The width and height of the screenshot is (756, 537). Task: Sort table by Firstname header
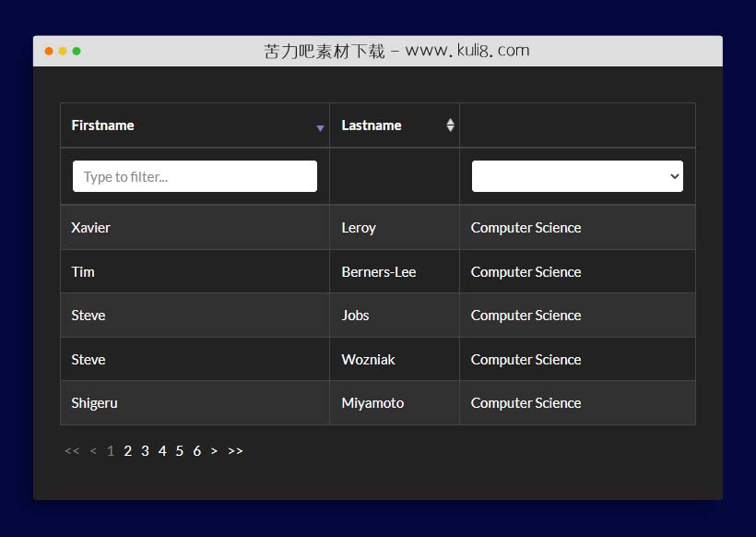pyautogui.click(x=103, y=125)
